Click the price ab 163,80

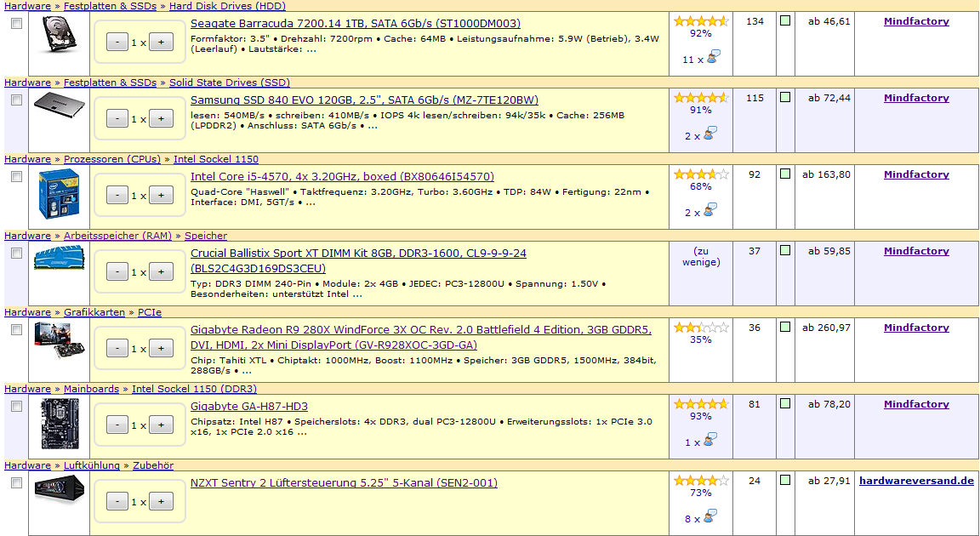click(x=826, y=174)
